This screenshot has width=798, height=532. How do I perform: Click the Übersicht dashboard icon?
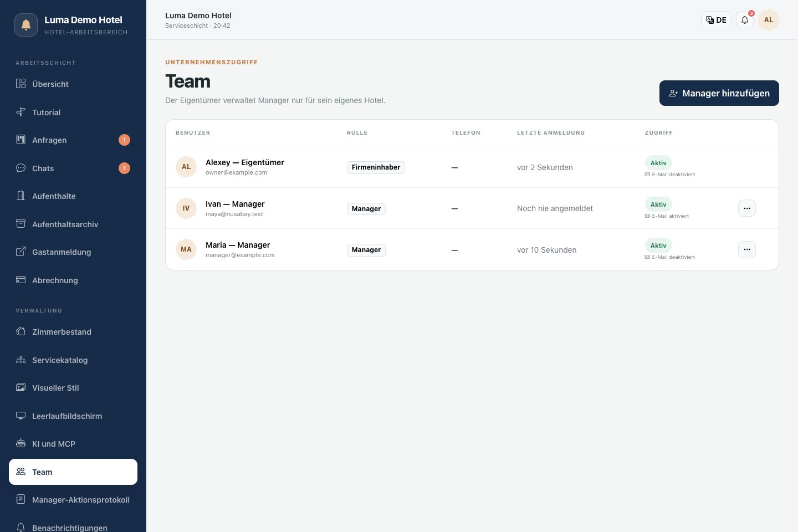click(21, 84)
